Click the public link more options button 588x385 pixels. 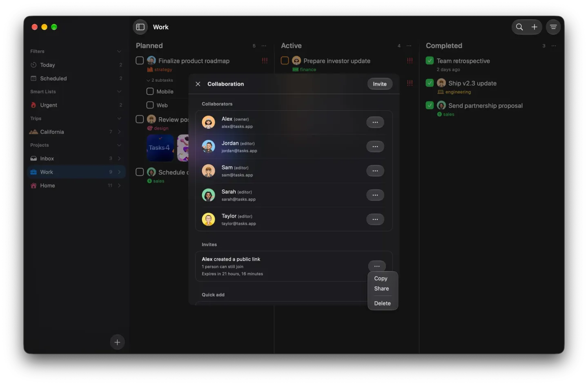tap(376, 266)
